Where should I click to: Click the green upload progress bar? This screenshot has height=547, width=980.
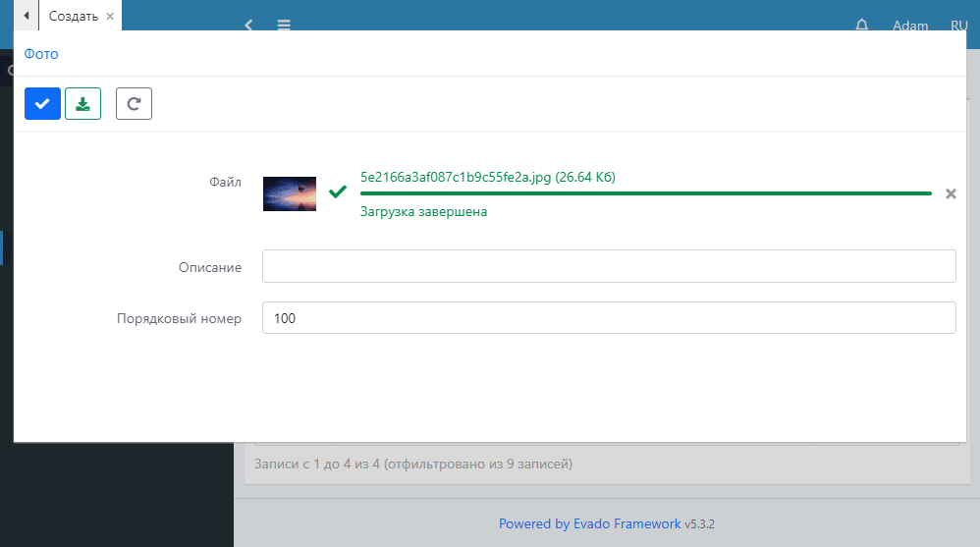(645, 193)
